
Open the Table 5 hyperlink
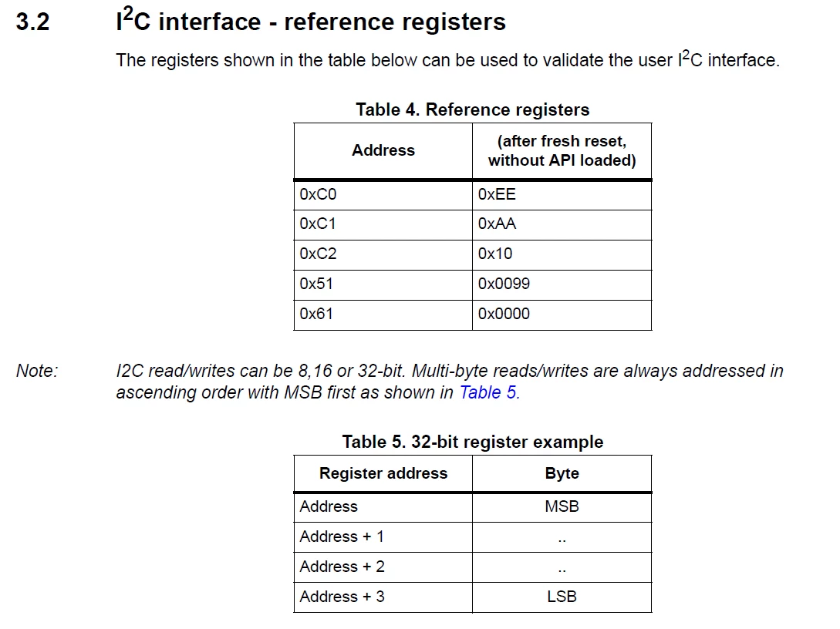489,392
